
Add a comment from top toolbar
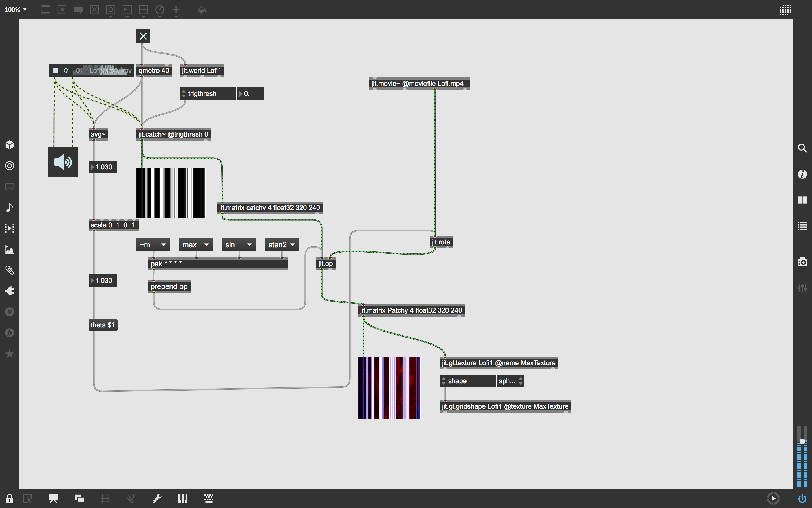click(78, 10)
